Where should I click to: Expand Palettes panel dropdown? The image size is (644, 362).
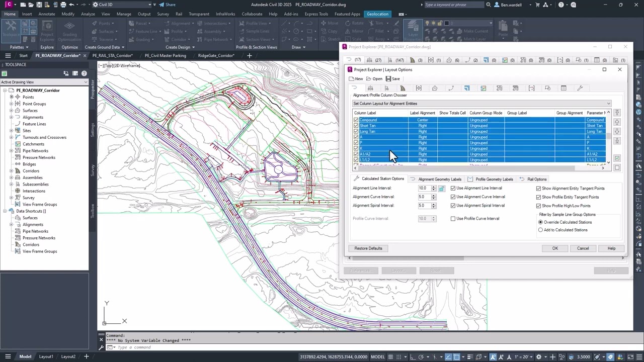19,47
